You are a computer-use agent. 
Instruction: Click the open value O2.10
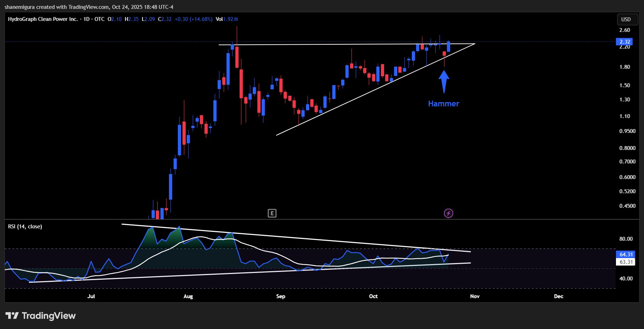pyautogui.click(x=115, y=19)
